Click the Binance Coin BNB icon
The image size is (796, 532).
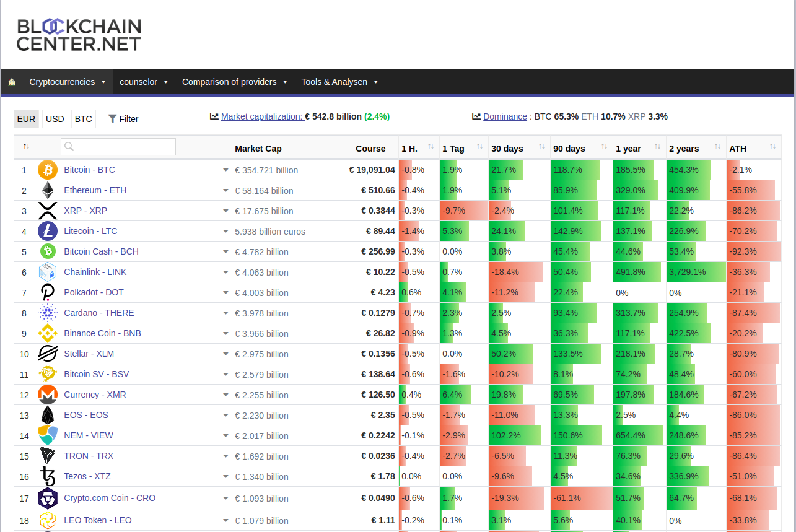point(48,333)
